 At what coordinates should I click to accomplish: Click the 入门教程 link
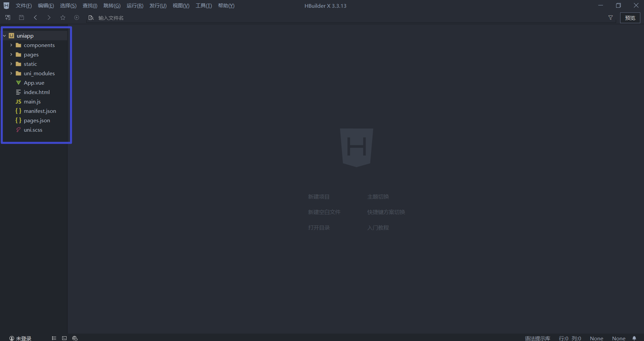(378, 227)
